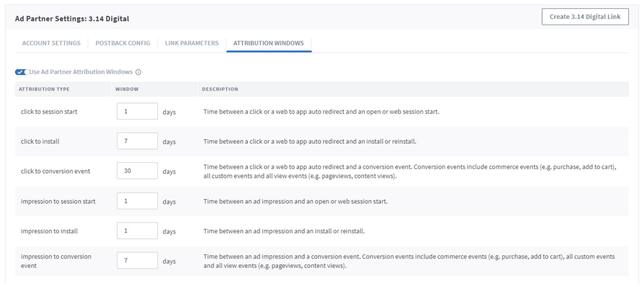Edit the click to install window field
The height and width of the screenshot is (287, 644).
tap(137, 141)
